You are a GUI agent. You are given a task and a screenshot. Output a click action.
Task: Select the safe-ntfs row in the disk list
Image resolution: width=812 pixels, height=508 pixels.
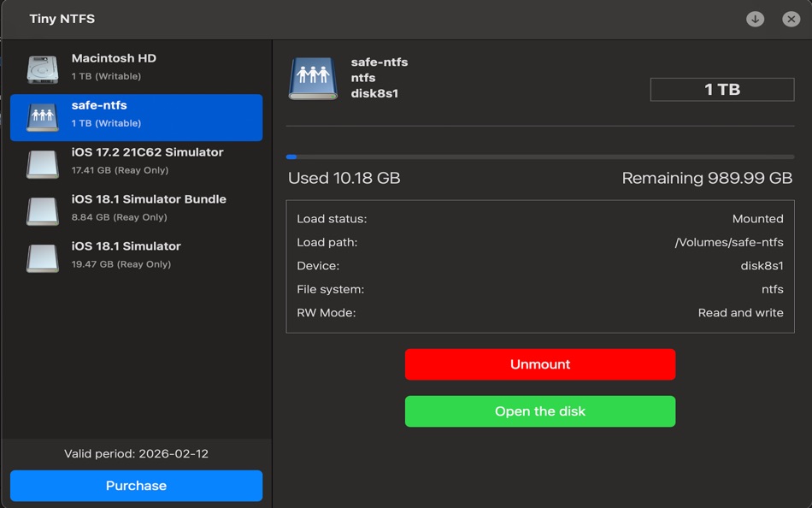pyautogui.click(x=136, y=118)
